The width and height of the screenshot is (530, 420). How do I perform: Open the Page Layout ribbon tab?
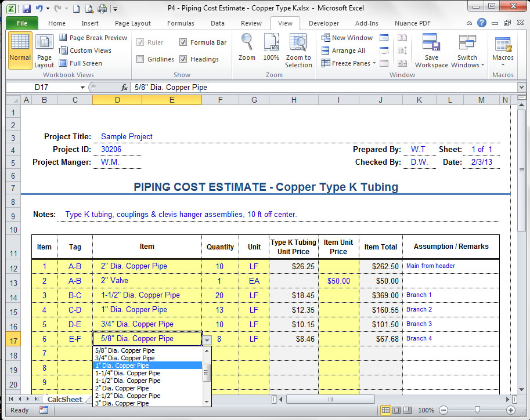point(132,23)
